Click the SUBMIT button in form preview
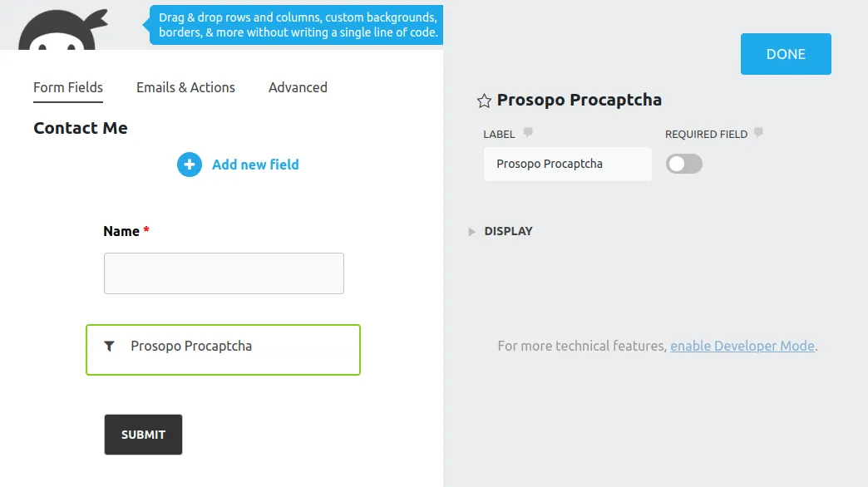Screen dimensions: 868x487 [143, 435]
